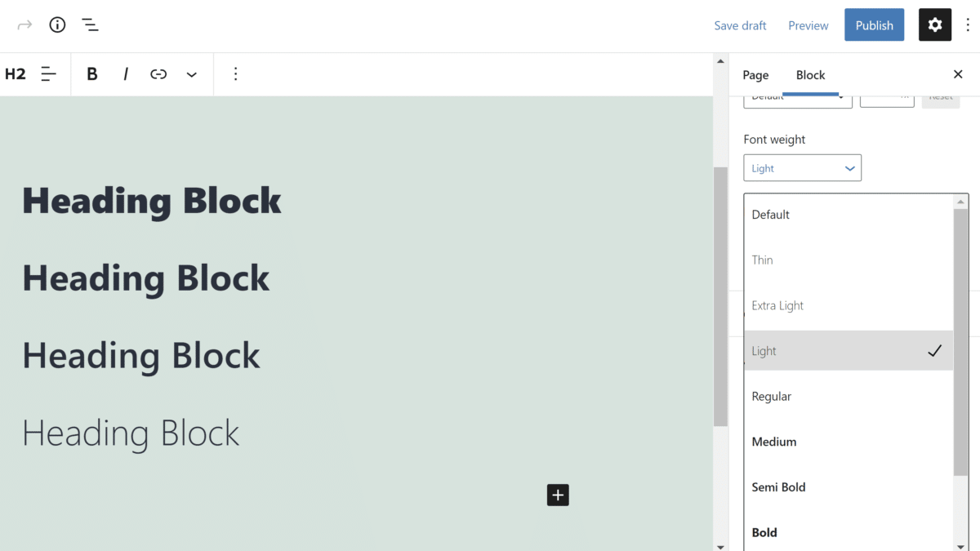Screen dimensions: 980x551
Task: Select Semi Bold font weight option
Action: coord(778,487)
